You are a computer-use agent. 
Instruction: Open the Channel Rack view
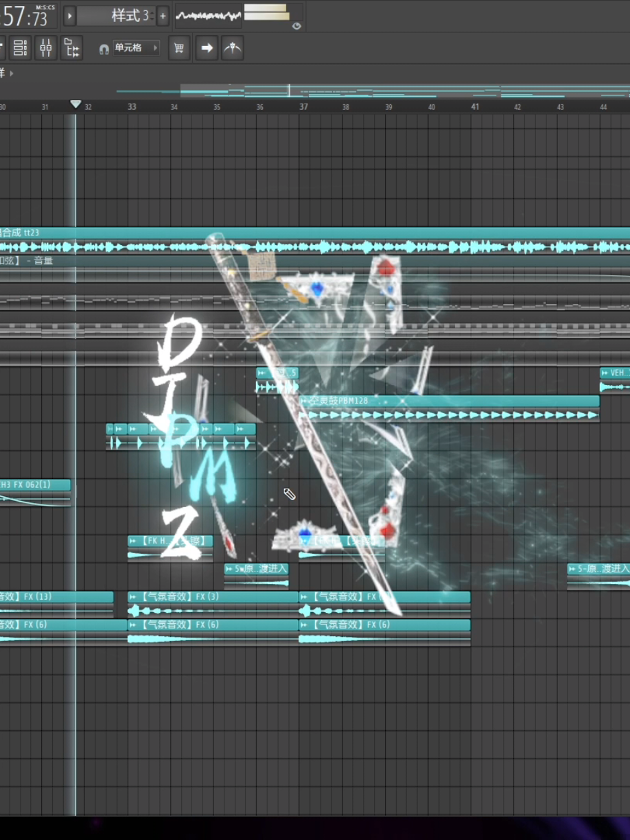click(x=20, y=48)
